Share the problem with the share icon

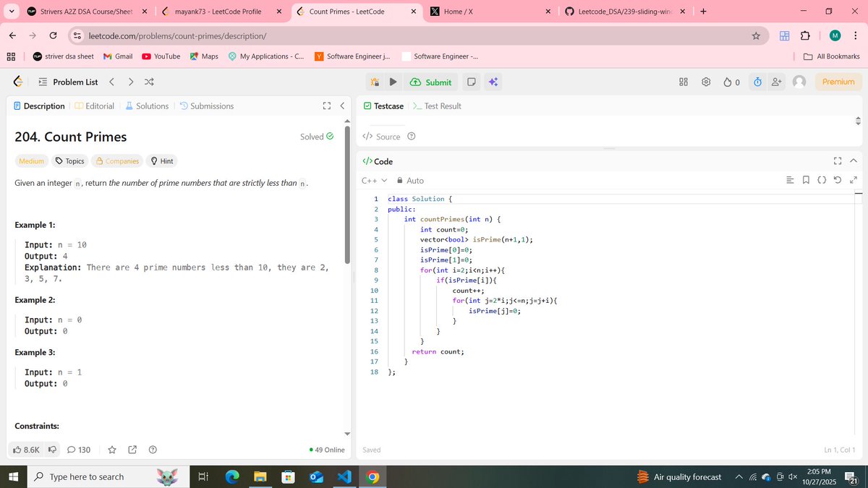pyautogui.click(x=132, y=450)
